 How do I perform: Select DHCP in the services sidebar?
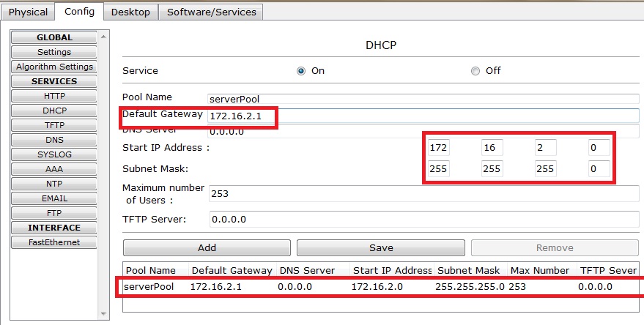tap(54, 111)
